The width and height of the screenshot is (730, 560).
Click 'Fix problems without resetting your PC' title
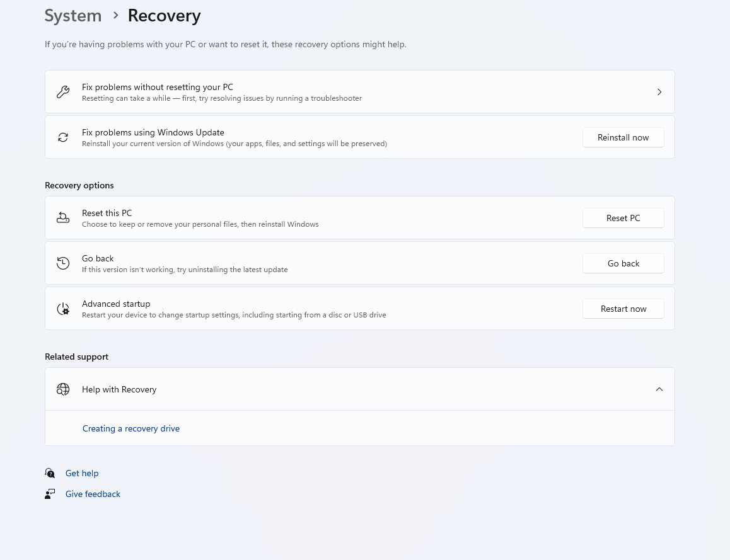click(x=158, y=87)
